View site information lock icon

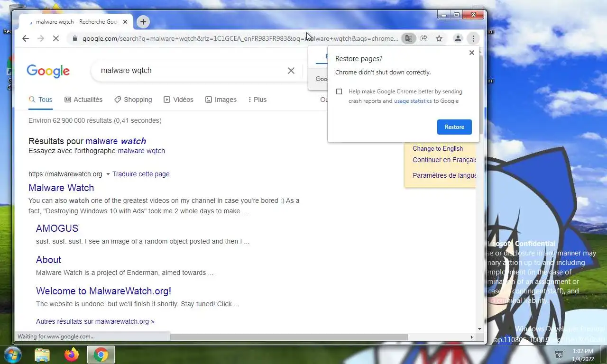74,38
